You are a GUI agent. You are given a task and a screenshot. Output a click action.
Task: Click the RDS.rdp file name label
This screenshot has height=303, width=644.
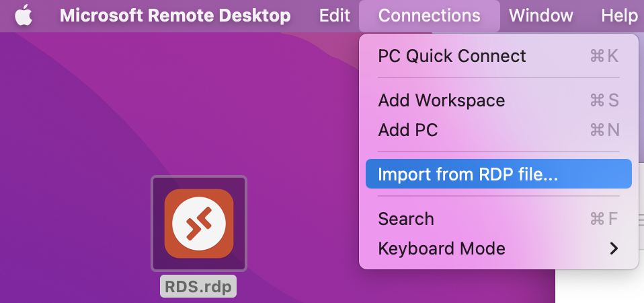pyautogui.click(x=198, y=288)
